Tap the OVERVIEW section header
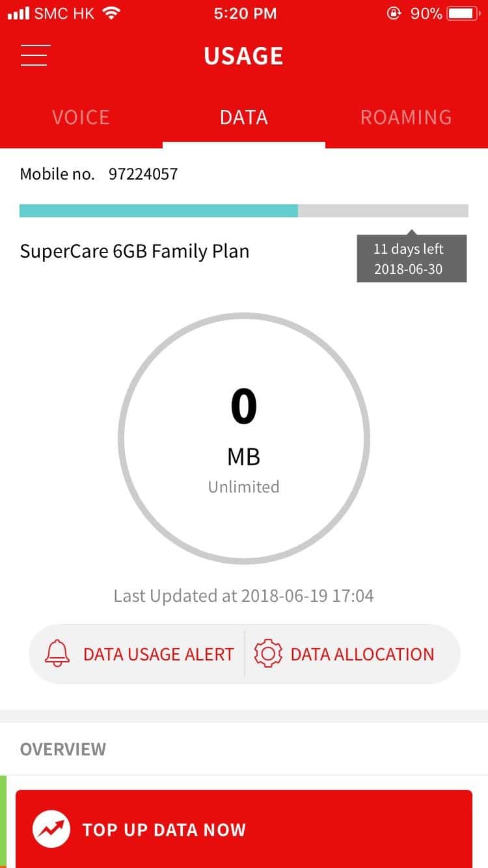Image resolution: width=488 pixels, height=868 pixels. [63, 749]
